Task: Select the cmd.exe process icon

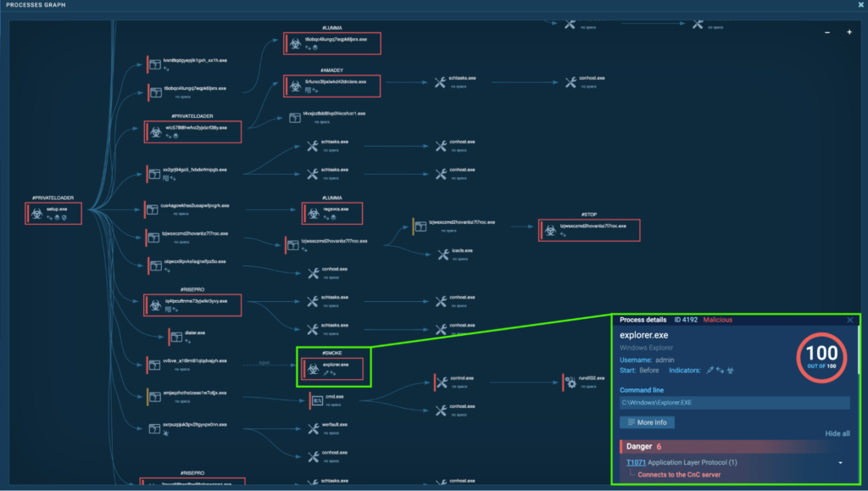Action: 316,400
